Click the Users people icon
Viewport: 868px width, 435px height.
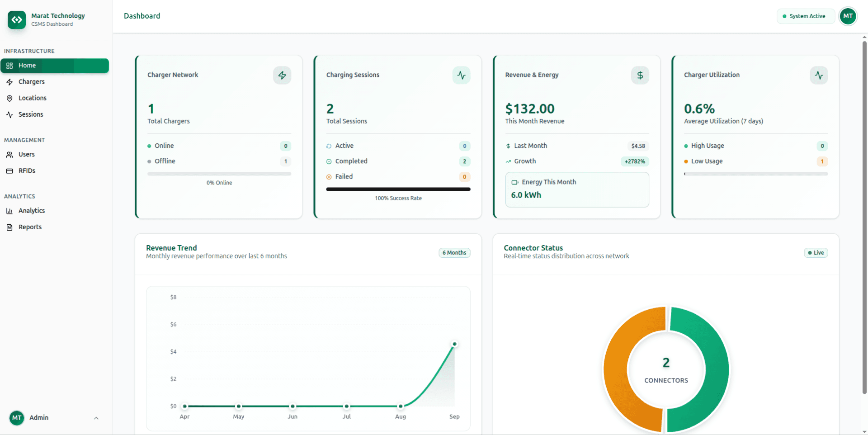tap(9, 155)
